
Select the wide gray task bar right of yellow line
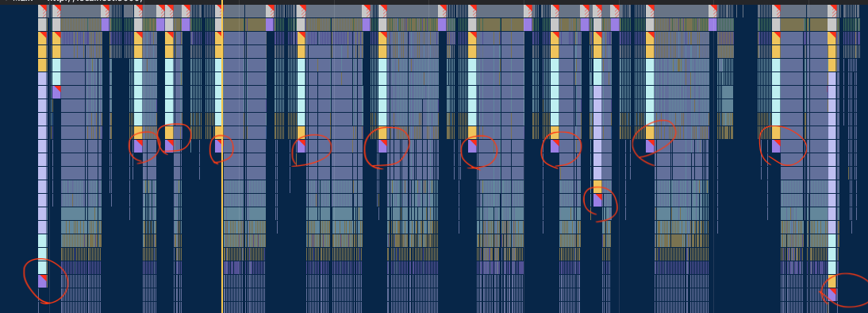tap(244, 11)
